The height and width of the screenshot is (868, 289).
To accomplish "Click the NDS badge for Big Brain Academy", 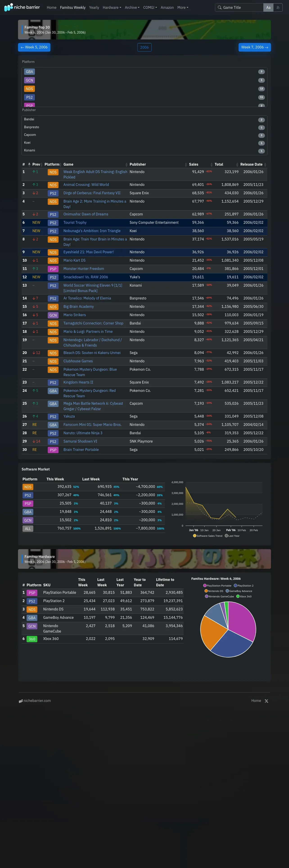I will pyautogui.click(x=53, y=307).
